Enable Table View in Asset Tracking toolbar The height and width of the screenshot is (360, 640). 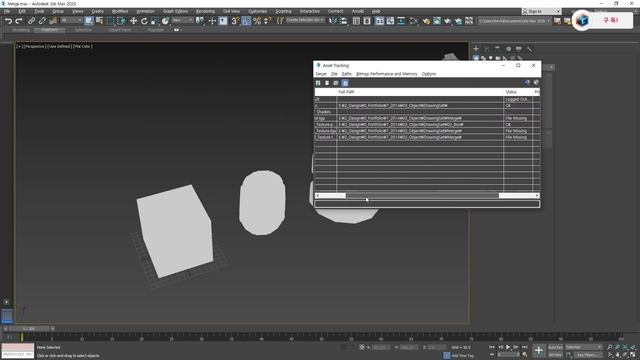[345, 83]
